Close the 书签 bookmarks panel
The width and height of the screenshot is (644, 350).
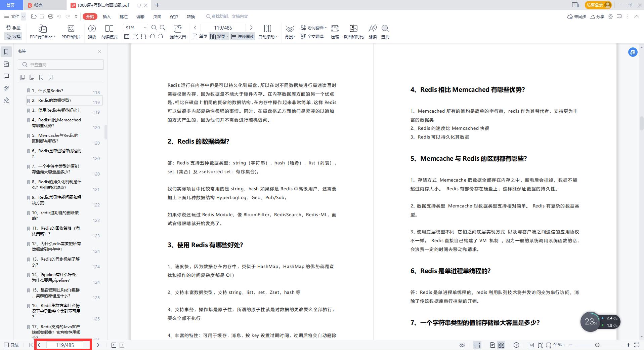click(99, 51)
